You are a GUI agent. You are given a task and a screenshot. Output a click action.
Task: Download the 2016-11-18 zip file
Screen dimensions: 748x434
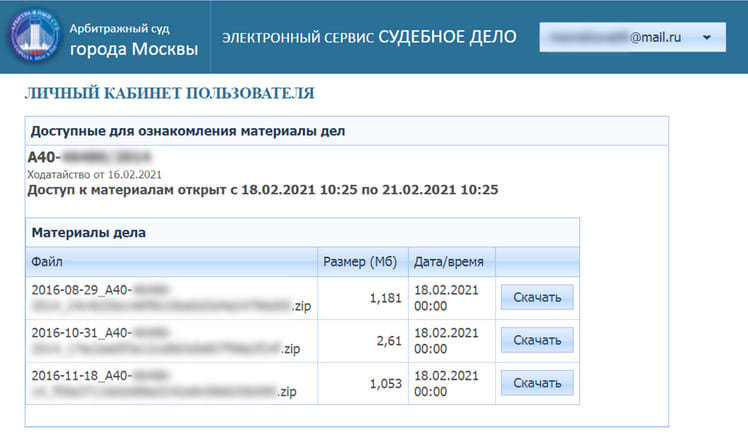(x=537, y=383)
